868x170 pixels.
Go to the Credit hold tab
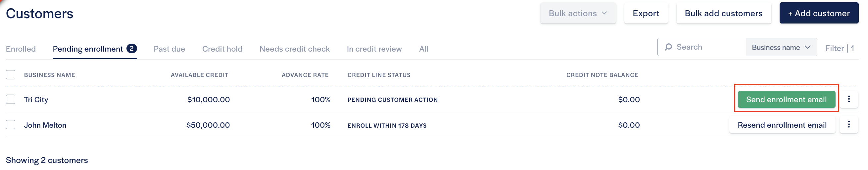tap(222, 49)
